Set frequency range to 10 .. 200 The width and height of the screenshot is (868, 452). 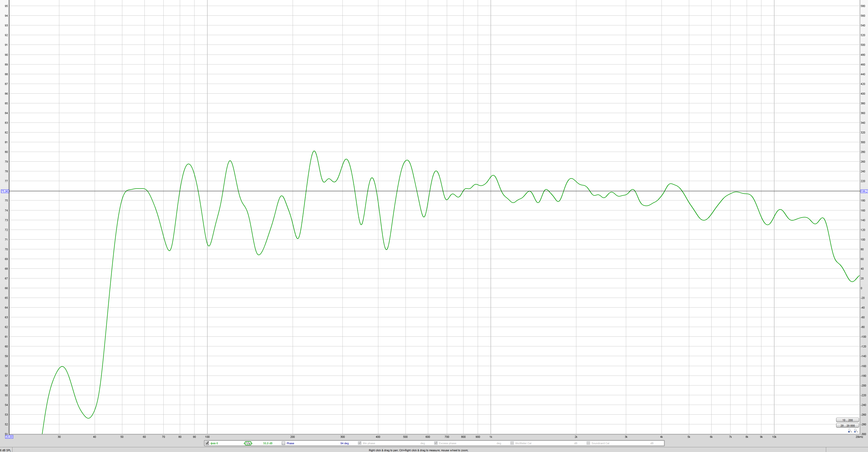click(x=847, y=420)
